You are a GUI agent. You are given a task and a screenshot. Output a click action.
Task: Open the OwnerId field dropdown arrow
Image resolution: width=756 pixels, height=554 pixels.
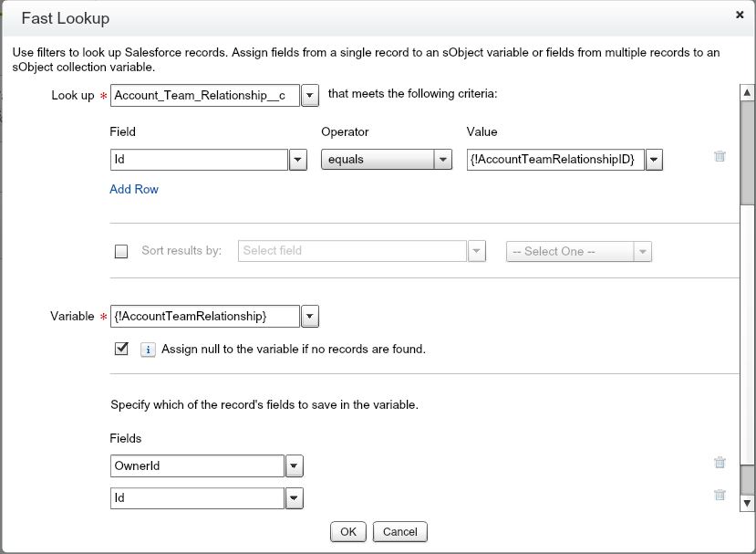(294, 466)
